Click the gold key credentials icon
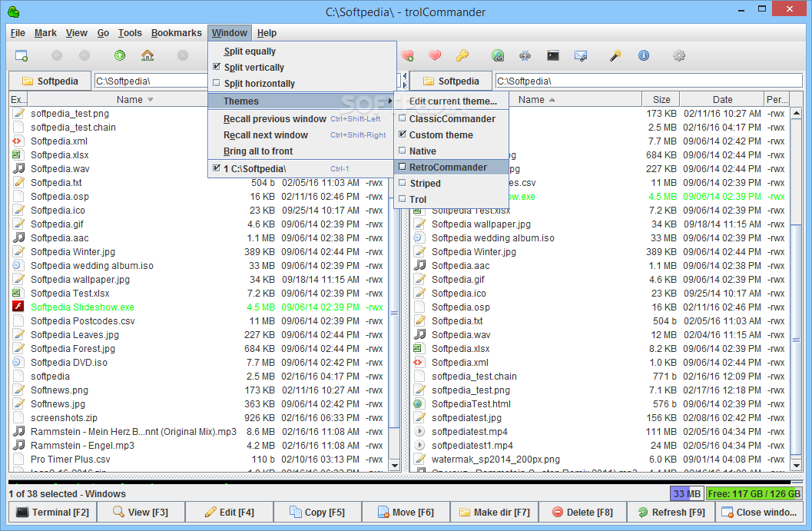This screenshot has width=812, height=531. coord(462,55)
